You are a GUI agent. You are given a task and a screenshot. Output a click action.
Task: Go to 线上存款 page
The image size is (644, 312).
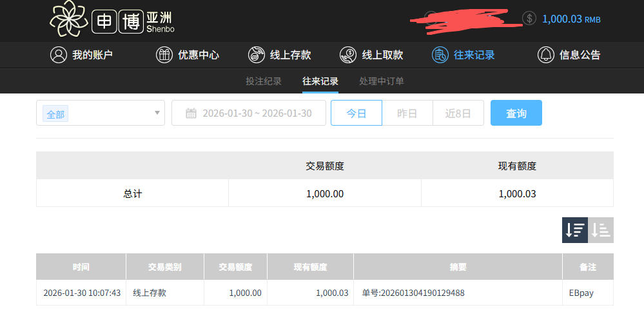[290, 55]
